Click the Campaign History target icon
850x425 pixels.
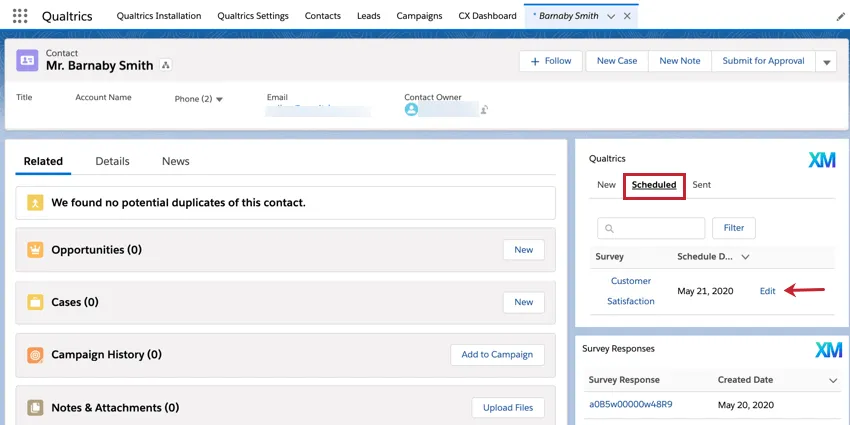pos(35,355)
